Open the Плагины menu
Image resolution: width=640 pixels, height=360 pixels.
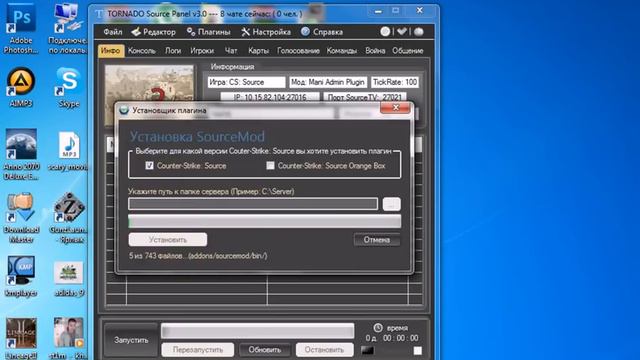(x=209, y=32)
